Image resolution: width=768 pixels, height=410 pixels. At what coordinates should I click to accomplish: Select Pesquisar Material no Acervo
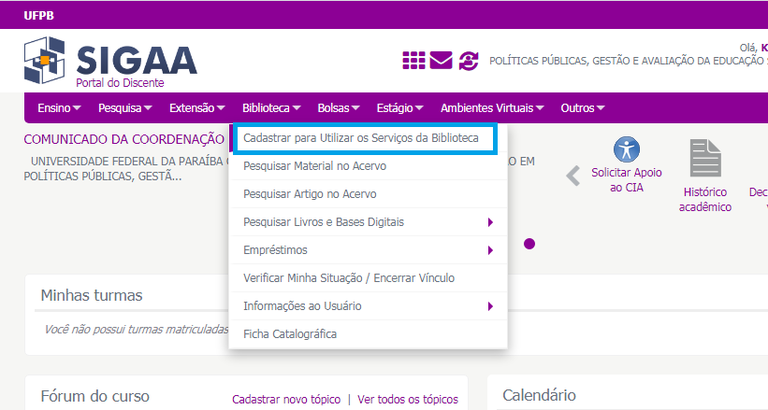(368, 166)
